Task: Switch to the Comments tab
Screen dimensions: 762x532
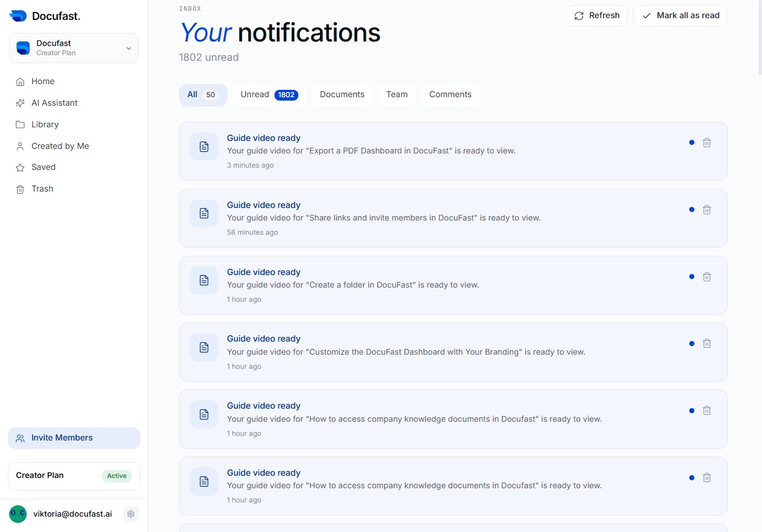Action: click(x=451, y=95)
